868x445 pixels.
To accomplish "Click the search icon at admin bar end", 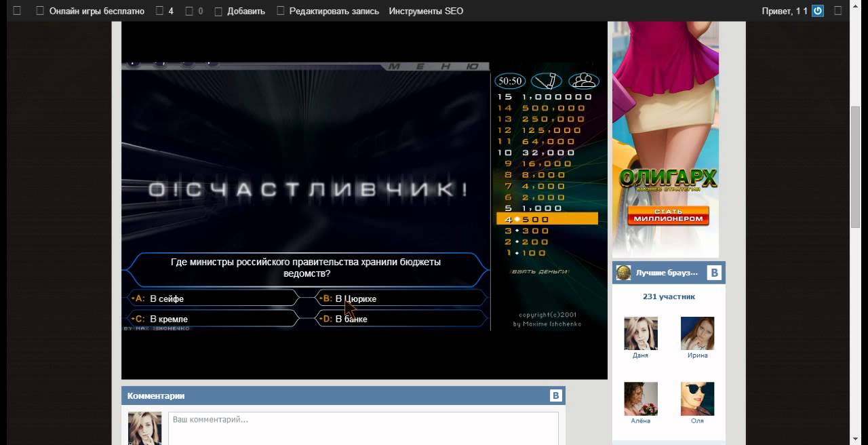I will [x=838, y=11].
